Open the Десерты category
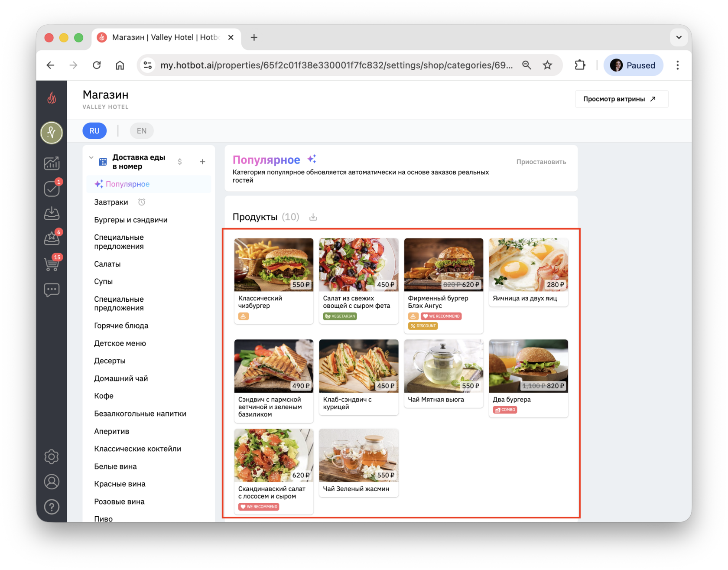 tap(110, 361)
